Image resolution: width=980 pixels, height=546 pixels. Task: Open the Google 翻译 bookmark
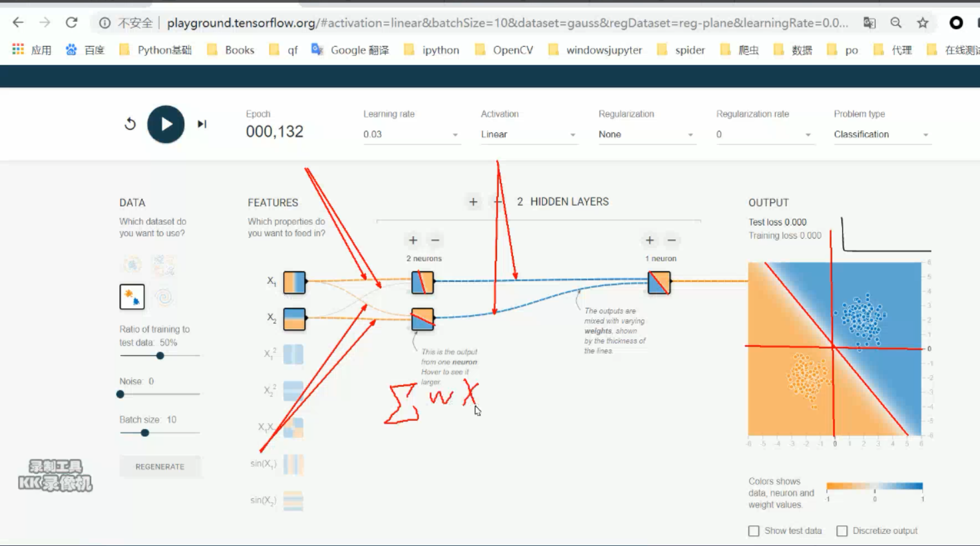coord(351,50)
